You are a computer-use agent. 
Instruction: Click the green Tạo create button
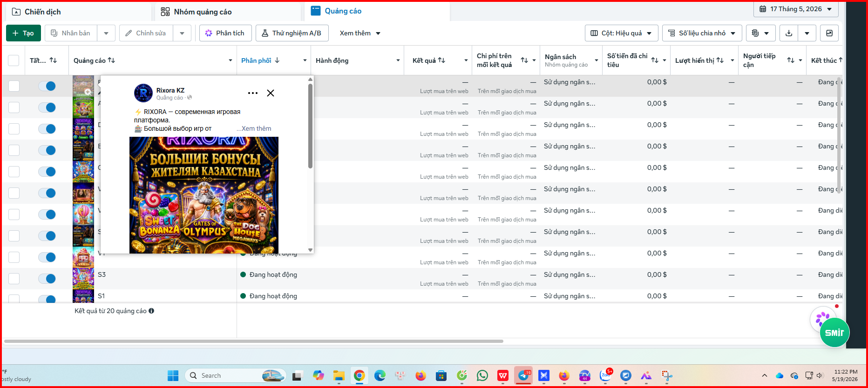pyautogui.click(x=23, y=33)
